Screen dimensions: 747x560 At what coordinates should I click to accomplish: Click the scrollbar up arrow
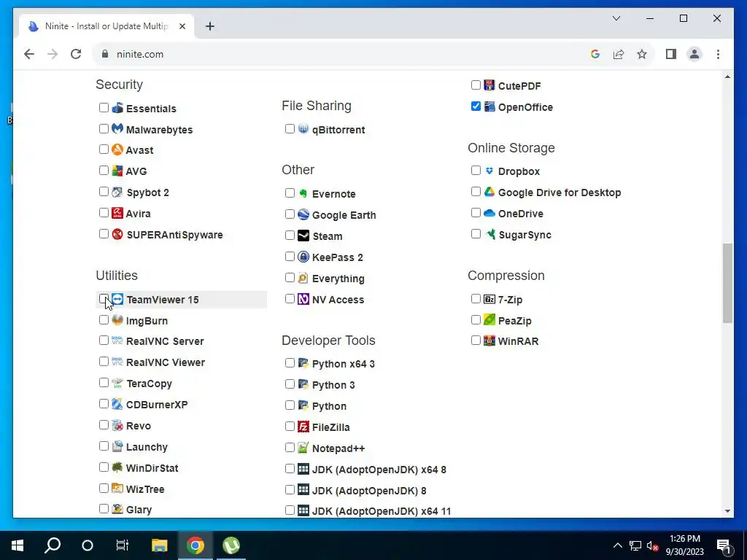[x=727, y=77]
